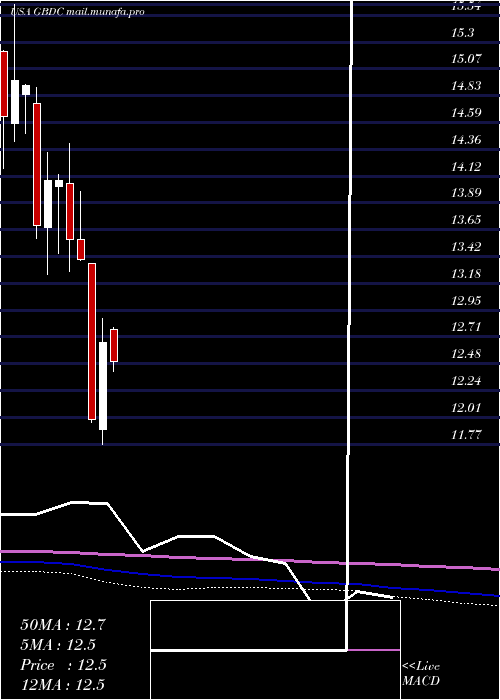Select the 11.77 lowest price label
500x700 pixels.
click(466, 434)
